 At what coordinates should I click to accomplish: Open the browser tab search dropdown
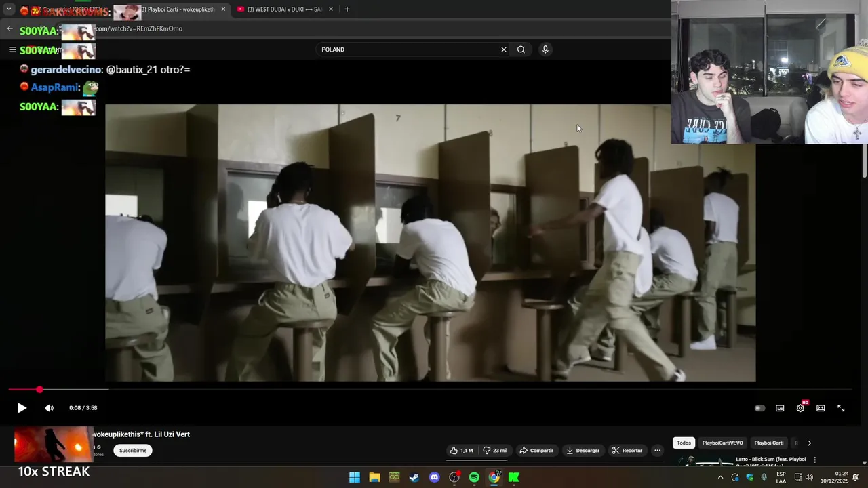tap(9, 9)
